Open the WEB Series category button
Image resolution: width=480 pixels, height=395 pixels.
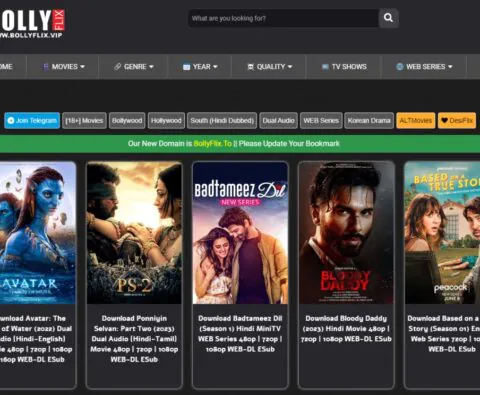tap(321, 120)
